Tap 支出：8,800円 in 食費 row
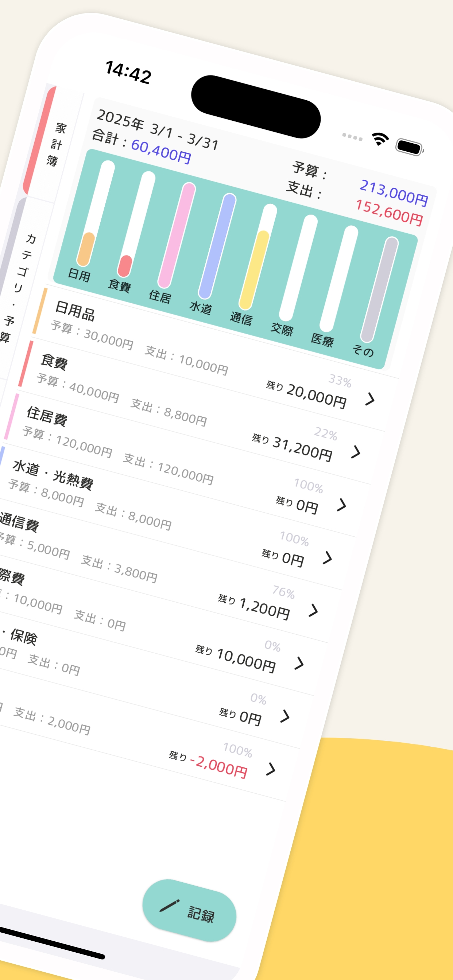The image size is (453, 980). 169,412
